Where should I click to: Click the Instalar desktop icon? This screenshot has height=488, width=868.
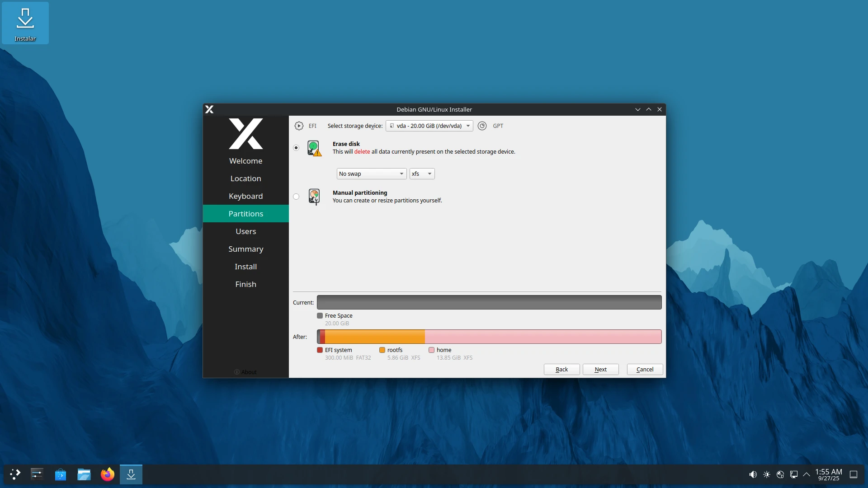point(25,23)
